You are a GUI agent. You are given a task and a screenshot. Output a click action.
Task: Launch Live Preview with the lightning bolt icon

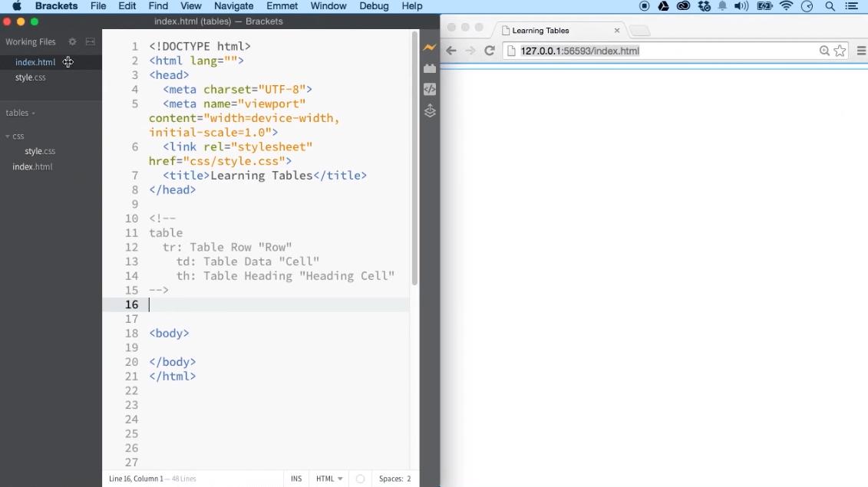pos(429,48)
